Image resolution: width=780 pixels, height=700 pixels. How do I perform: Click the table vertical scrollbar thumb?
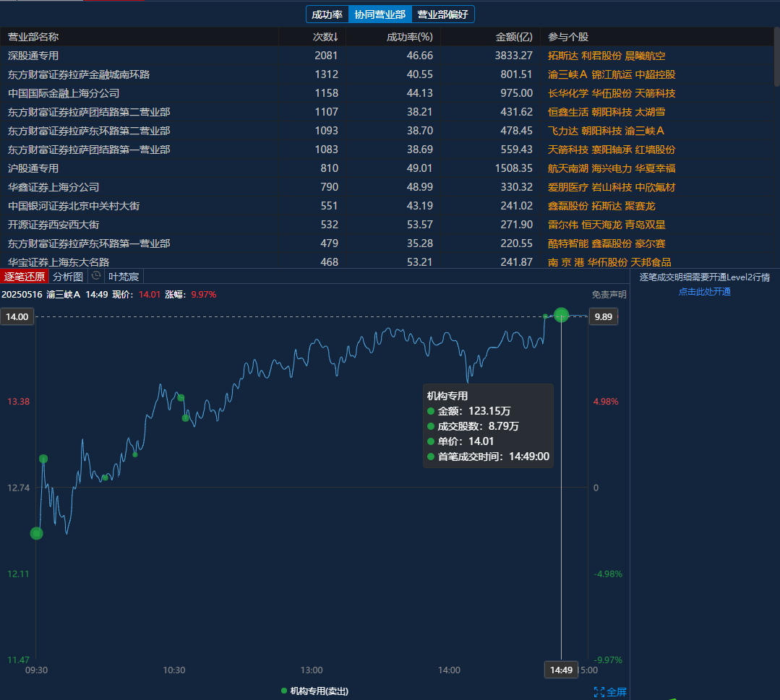tap(777, 56)
